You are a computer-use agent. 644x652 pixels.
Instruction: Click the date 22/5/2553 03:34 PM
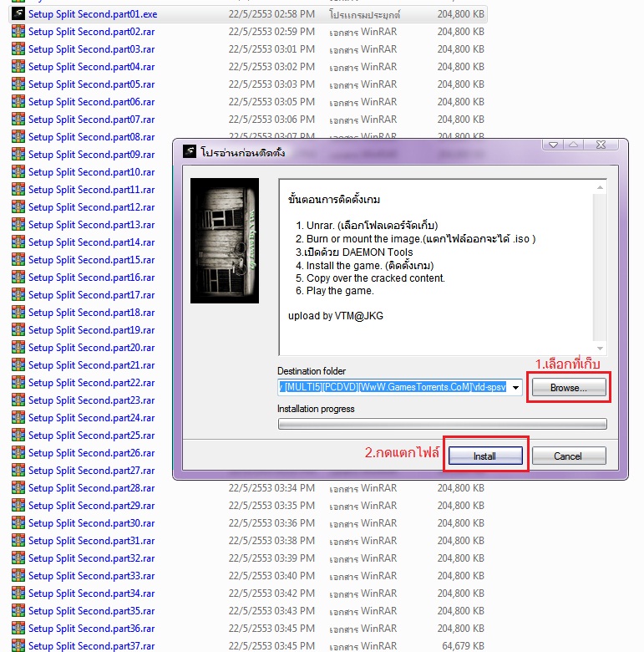click(x=271, y=488)
